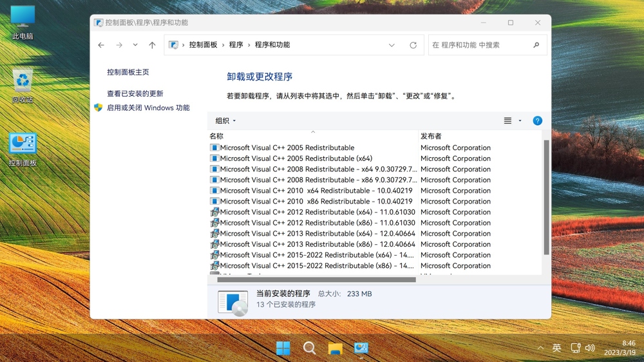This screenshot has height=362, width=644.
Task: Click 查看已安装的更新 link
Action: click(x=135, y=93)
